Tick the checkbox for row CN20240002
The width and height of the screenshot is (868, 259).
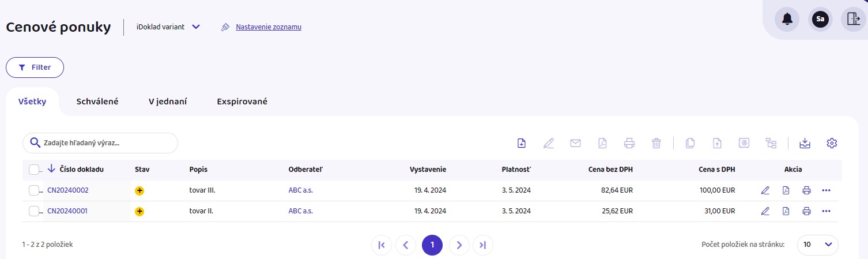[x=33, y=190]
